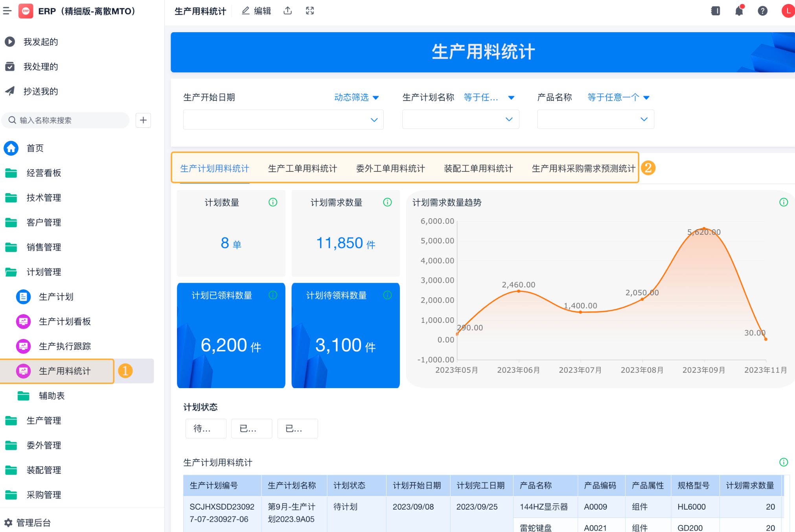This screenshot has height=532, width=795.
Task: Click the share/export icon in header
Action: (288, 11)
